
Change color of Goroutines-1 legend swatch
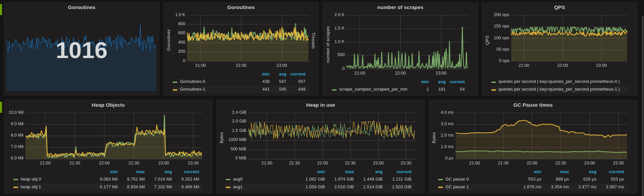(175, 90)
